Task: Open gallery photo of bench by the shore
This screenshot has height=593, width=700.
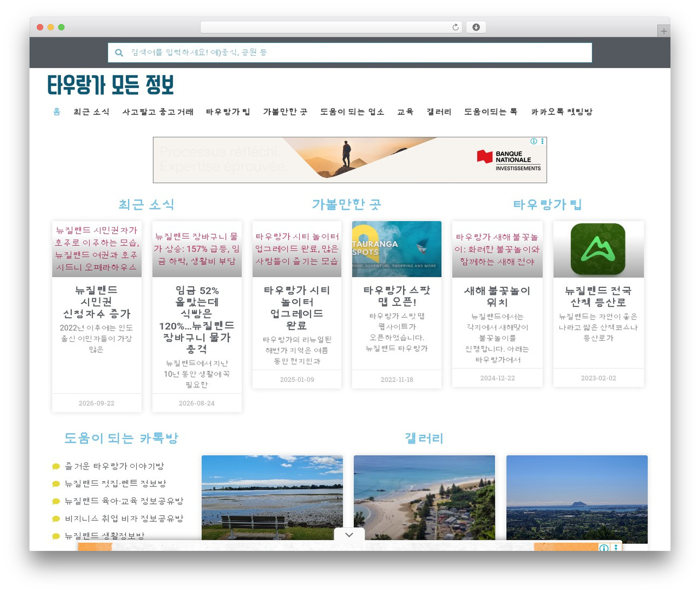Action: pyautogui.click(x=272, y=498)
